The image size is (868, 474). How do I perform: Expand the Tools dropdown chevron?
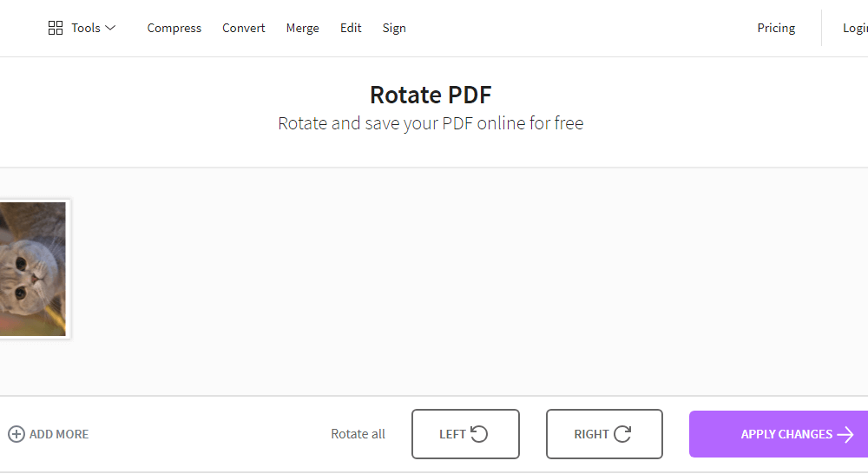[x=110, y=28]
